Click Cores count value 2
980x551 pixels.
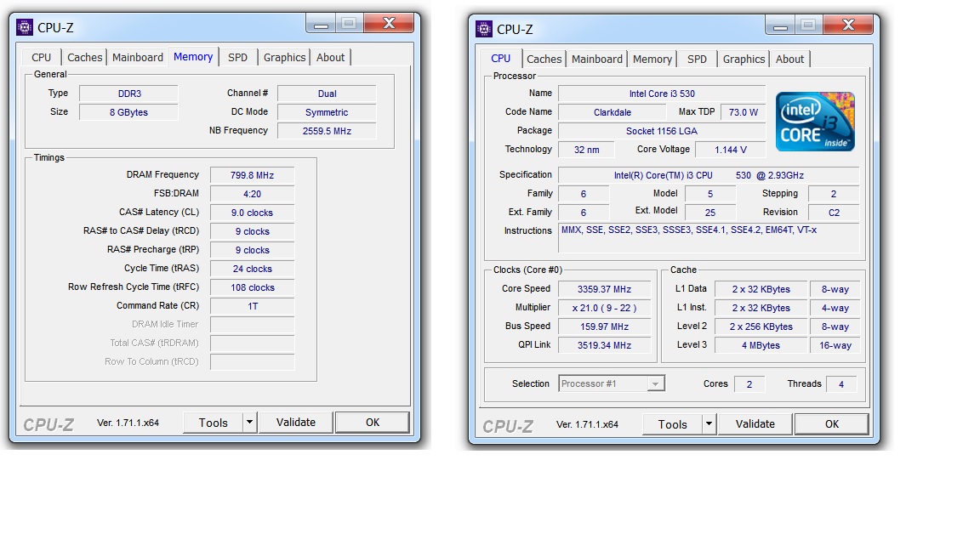tap(749, 384)
